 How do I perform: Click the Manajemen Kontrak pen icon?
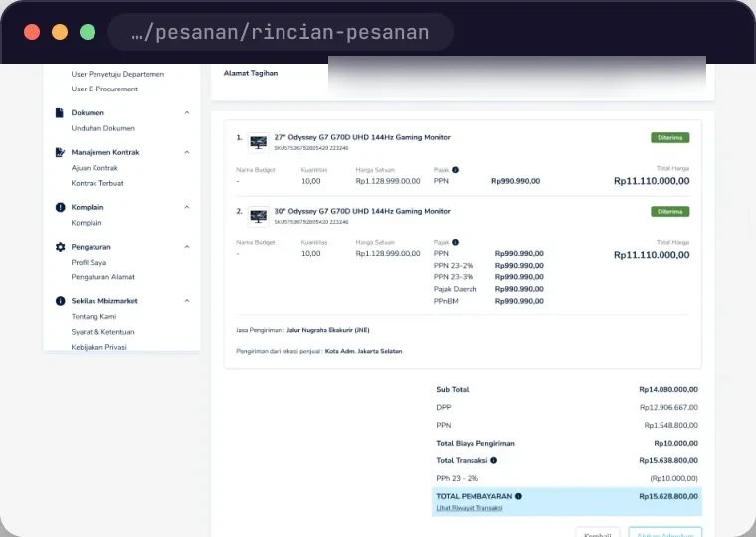60,152
